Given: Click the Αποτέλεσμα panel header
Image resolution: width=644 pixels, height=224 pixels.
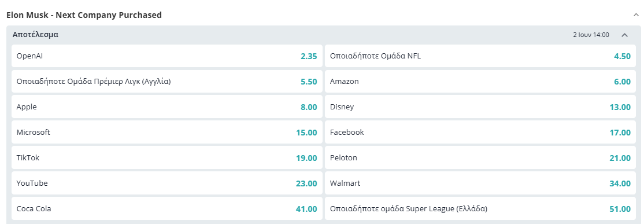Looking at the screenshot, I should pyautogui.click(x=324, y=35).
